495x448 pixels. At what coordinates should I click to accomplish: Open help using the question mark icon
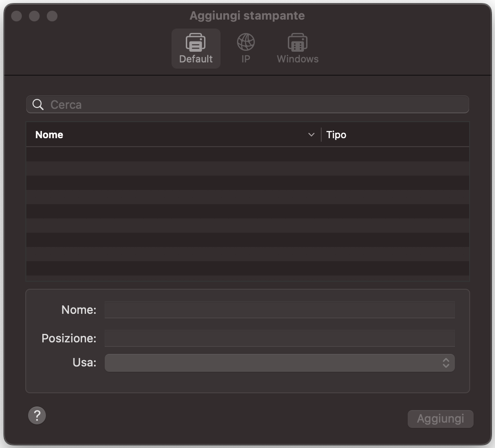click(x=37, y=415)
